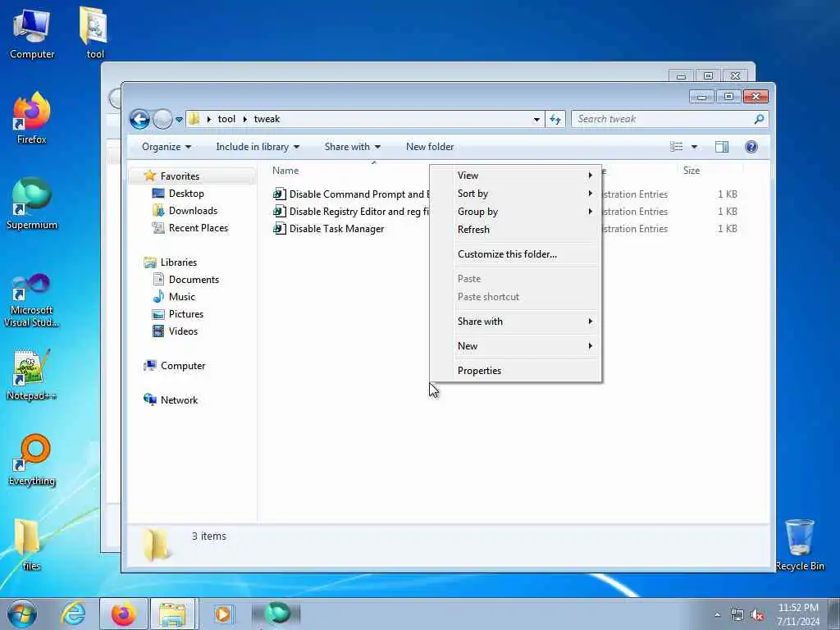Open the Documents library
The height and width of the screenshot is (630, 840).
(x=194, y=280)
